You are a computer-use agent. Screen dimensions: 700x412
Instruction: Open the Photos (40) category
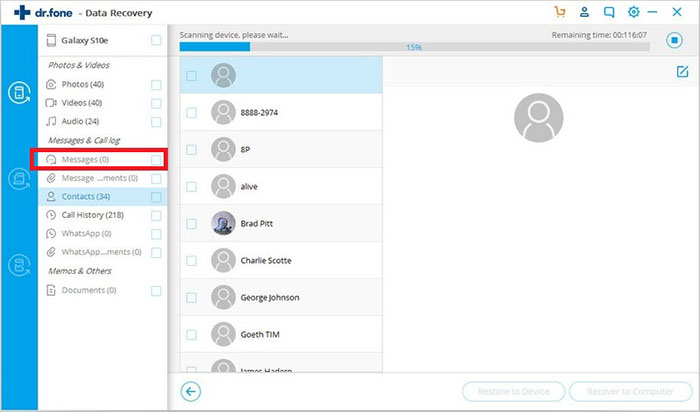click(x=103, y=84)
